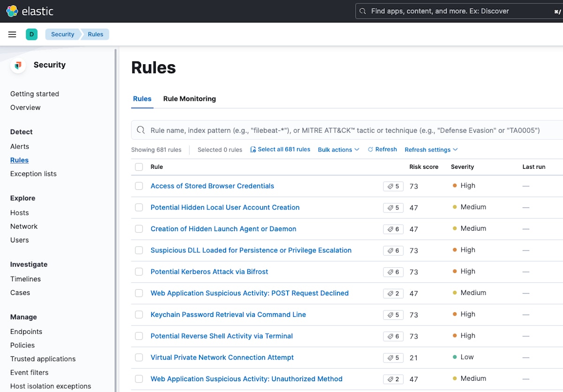Expand the Refresh settings dropdown

431,150
